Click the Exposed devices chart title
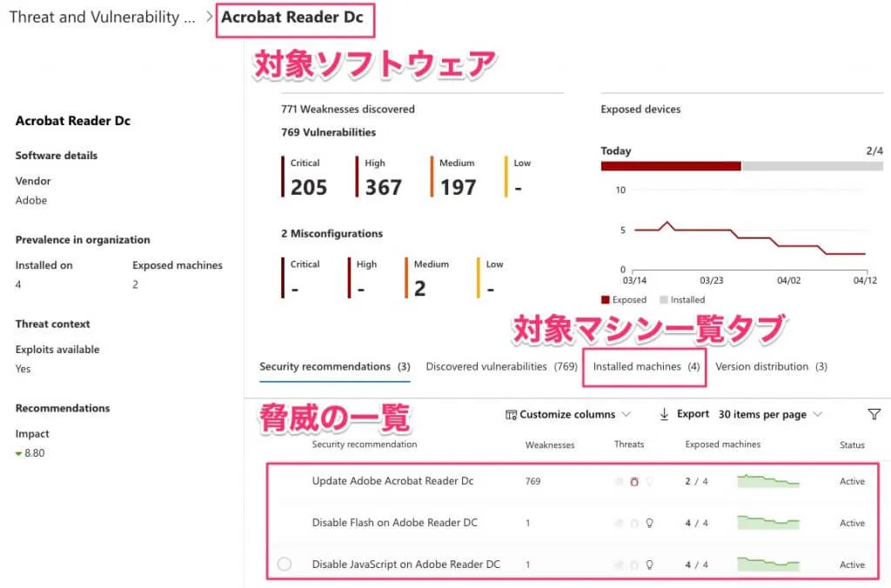891x588 pixels. (640, 109)
